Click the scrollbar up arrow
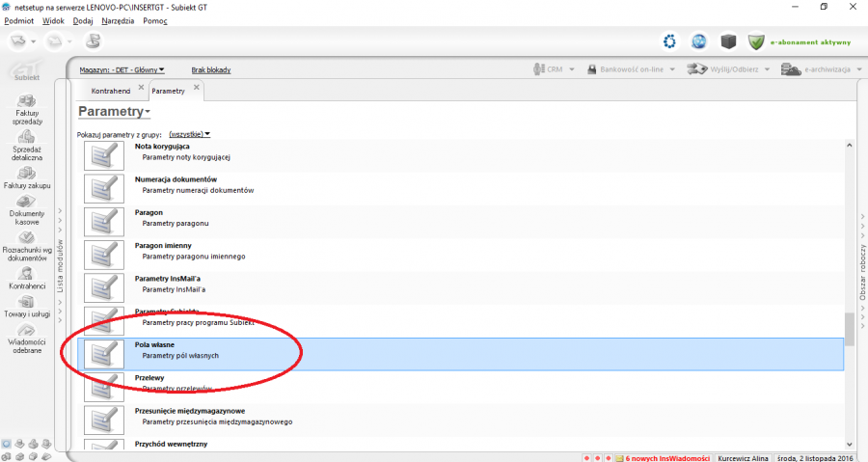 (x=850, y=146)
